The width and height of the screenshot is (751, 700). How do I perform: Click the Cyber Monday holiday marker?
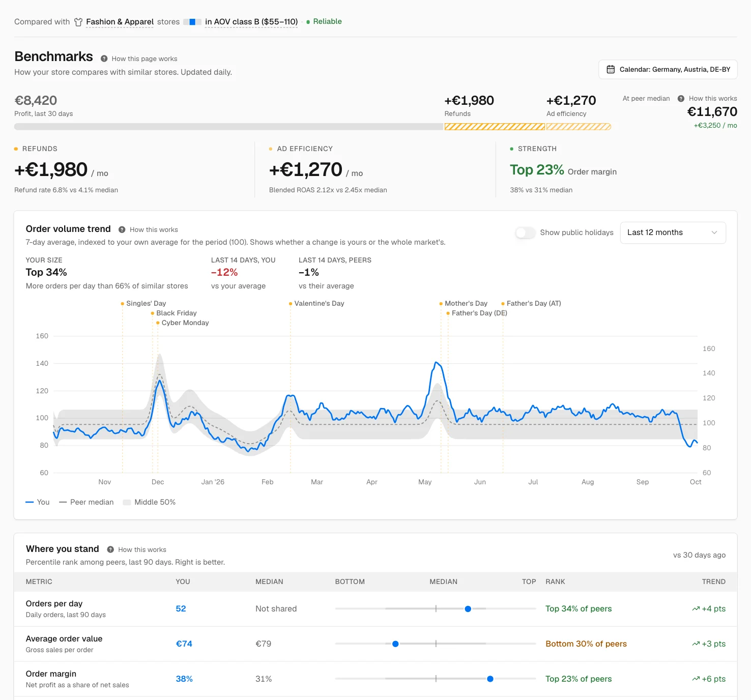183,323
